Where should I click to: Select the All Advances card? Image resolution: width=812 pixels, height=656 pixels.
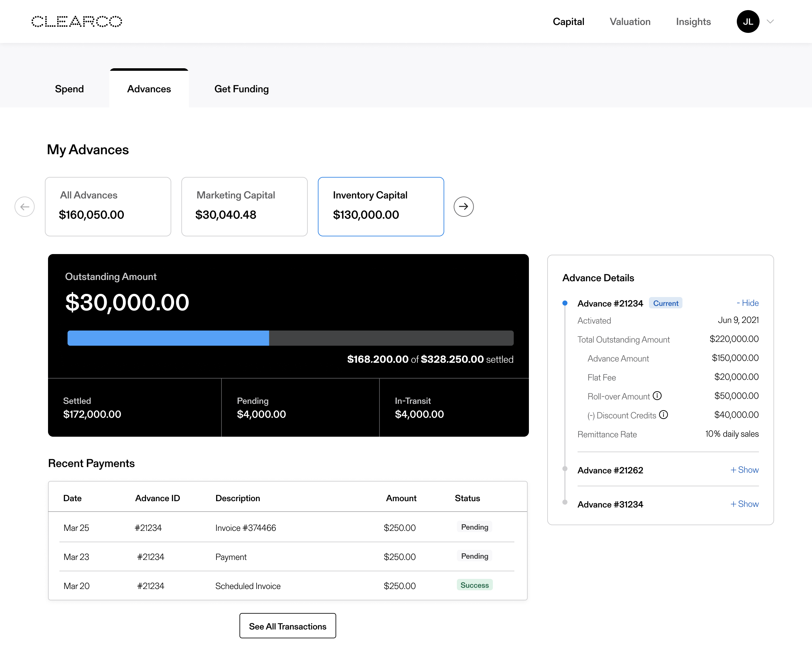click(x=108, y=207)
